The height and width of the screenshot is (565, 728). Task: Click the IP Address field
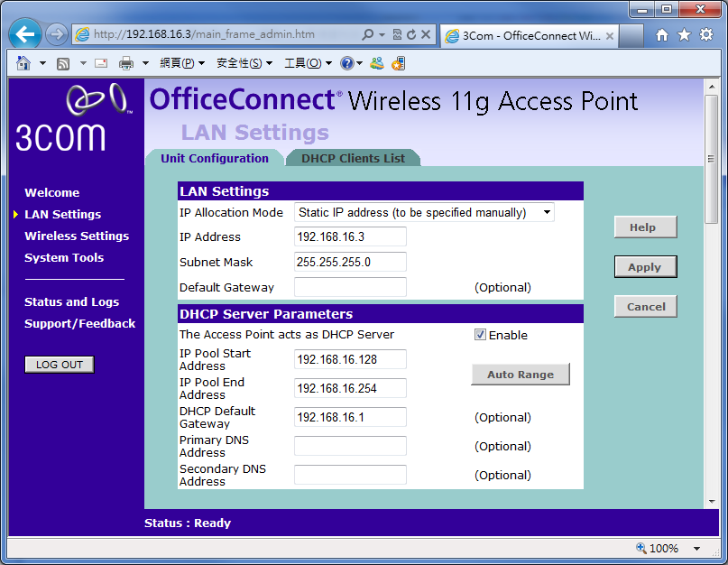(350, 237)
